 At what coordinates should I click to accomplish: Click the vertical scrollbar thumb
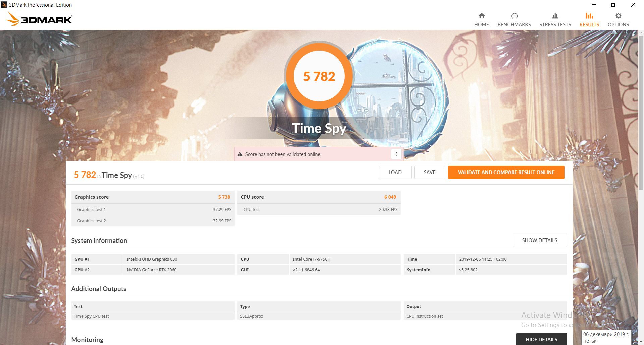(641, 112)
